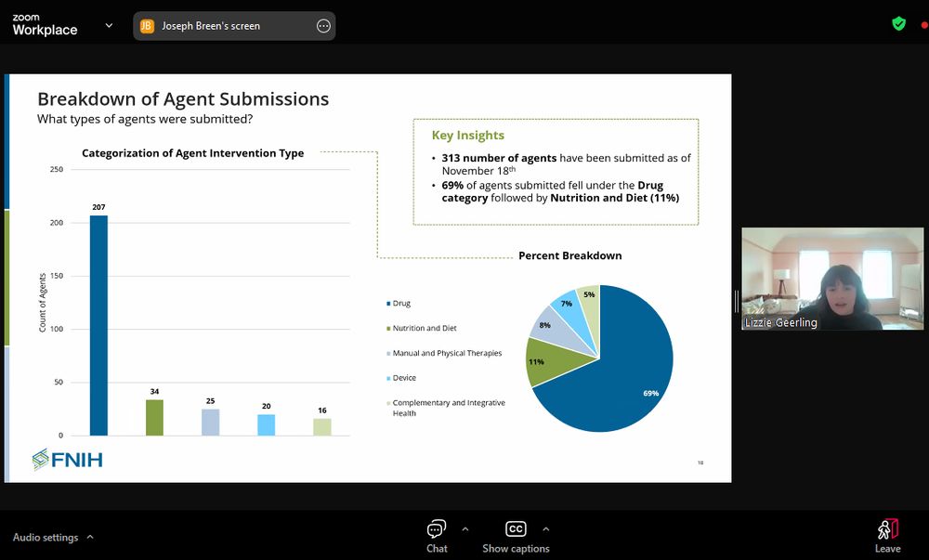Expand the chevron next to Workplace
The height and width of the screenshot is (560, 929).
coord(109,26)
